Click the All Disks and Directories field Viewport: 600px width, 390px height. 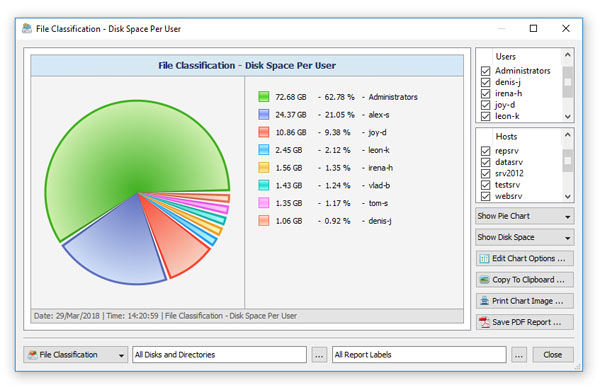coord(219,355)
